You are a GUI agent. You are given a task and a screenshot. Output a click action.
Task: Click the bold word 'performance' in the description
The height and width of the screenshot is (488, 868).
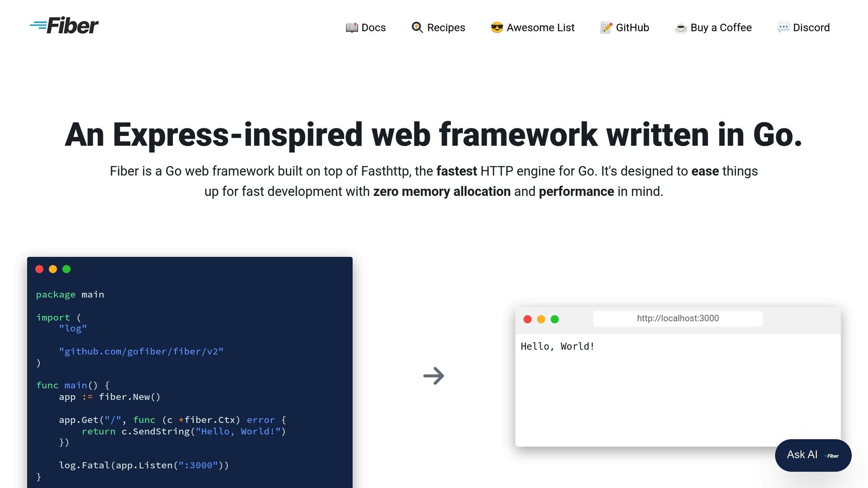pyautogui.click(x=576, y=191)
